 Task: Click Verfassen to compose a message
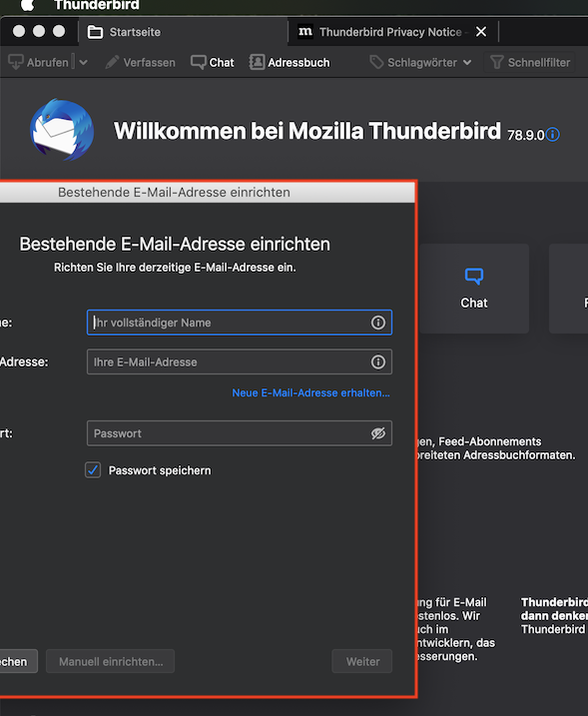click(140, 62)
